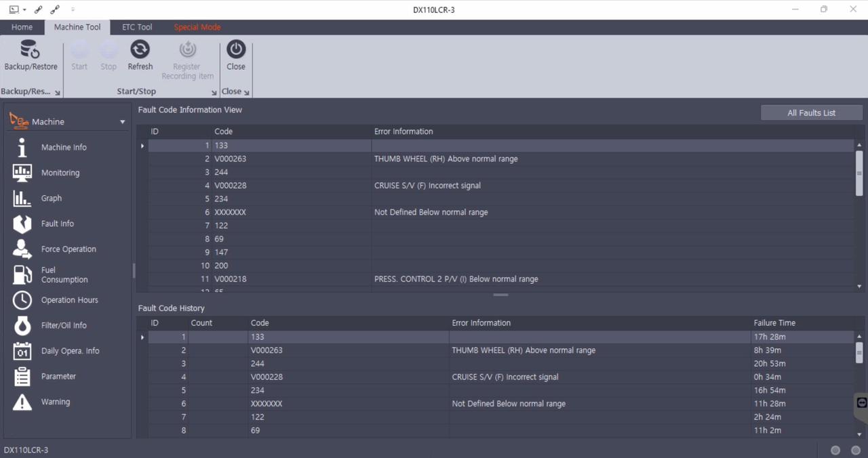The height and width of the screenshot is (458, 868).
Task: Click the Backup/Restore database icon
Action: coord(31,49)
